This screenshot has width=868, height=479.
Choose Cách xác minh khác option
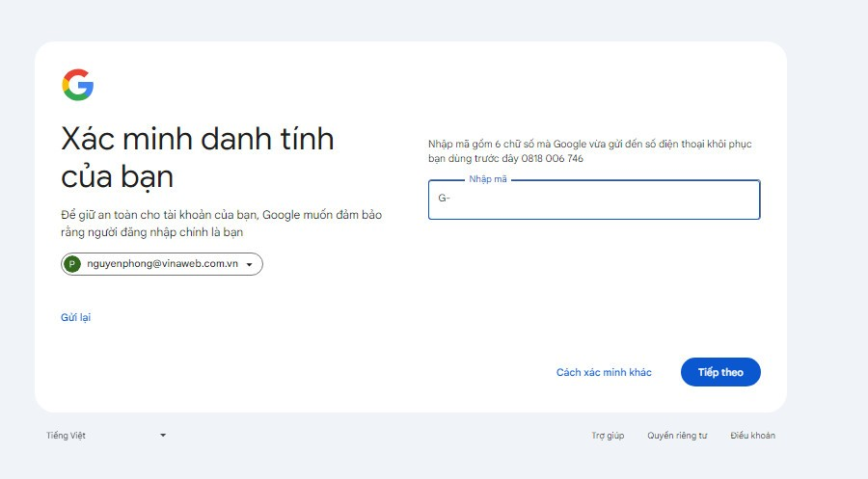[x=604, y=372]
